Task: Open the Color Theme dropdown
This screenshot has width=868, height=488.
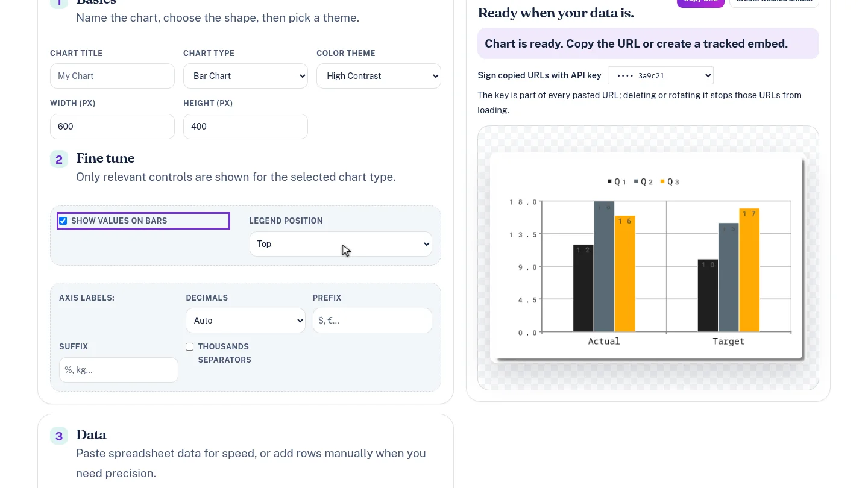Action: 379,76
